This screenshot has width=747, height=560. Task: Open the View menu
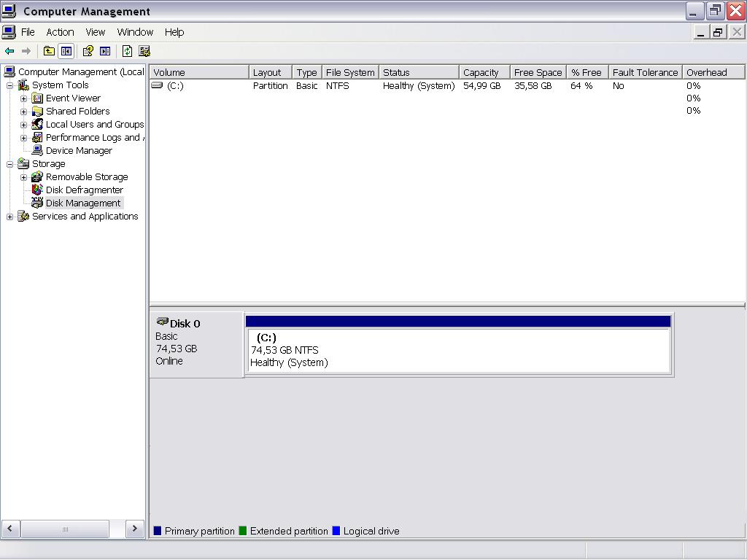click(x=96, y=32)
